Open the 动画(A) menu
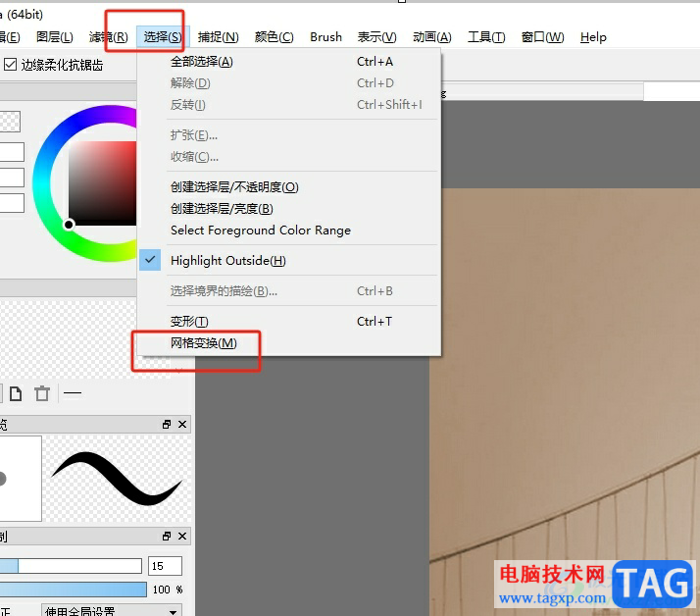700x616 pixels. tap(432, 37)
